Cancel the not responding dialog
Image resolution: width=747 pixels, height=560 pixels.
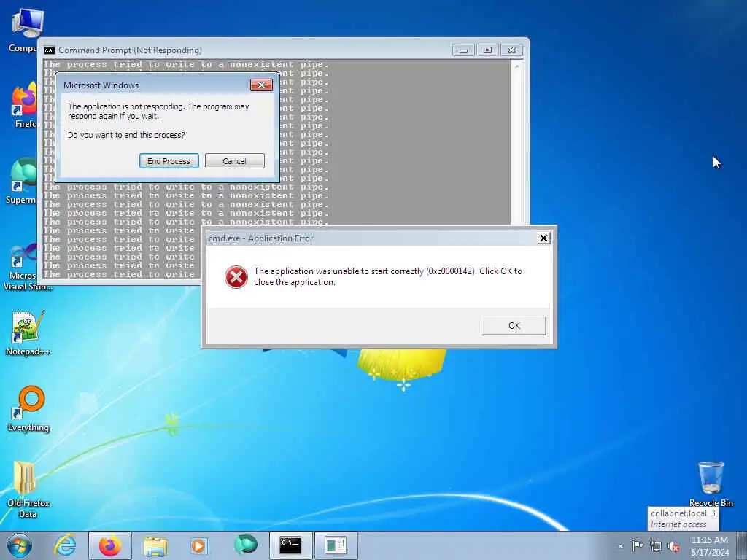click(234, 161)
